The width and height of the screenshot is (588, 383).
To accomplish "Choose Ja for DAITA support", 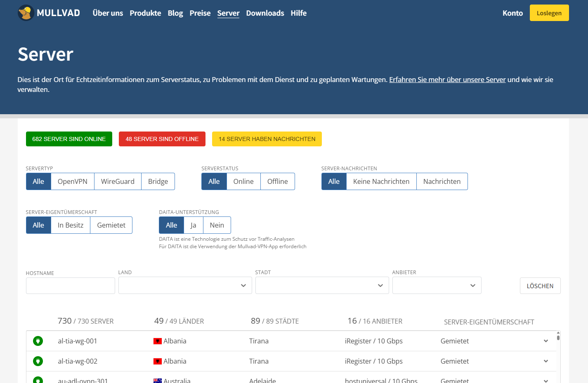I will (194, 225).
